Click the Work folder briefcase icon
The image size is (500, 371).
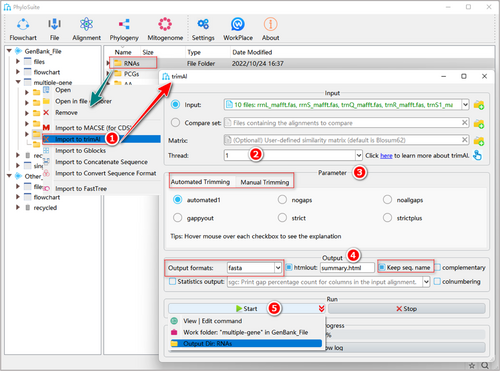point(174,332)
